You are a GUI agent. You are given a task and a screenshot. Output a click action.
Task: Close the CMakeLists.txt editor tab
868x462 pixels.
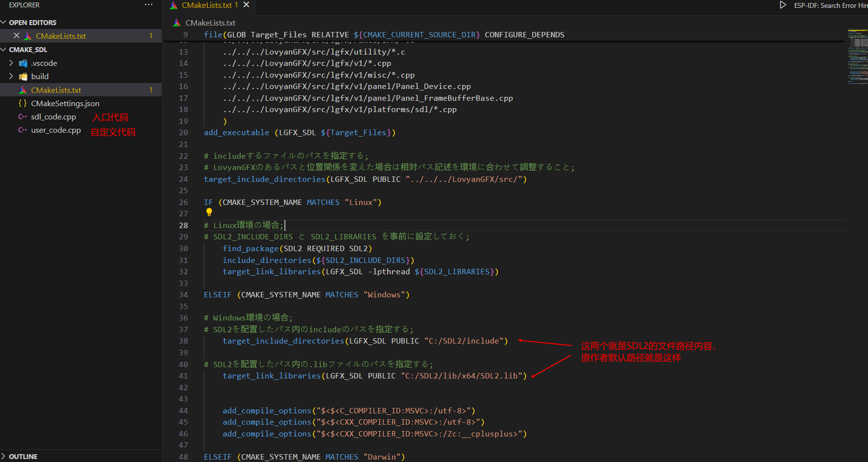[247, 5]
